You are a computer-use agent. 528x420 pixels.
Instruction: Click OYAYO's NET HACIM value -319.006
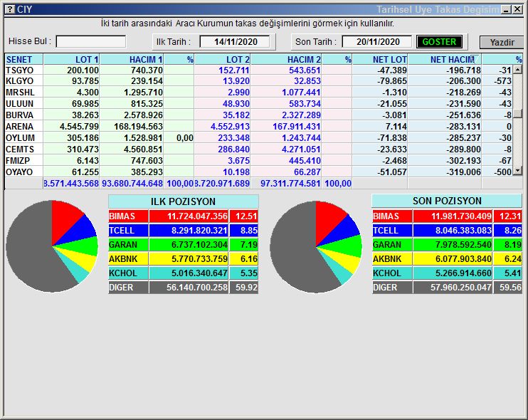click(464, 172)
